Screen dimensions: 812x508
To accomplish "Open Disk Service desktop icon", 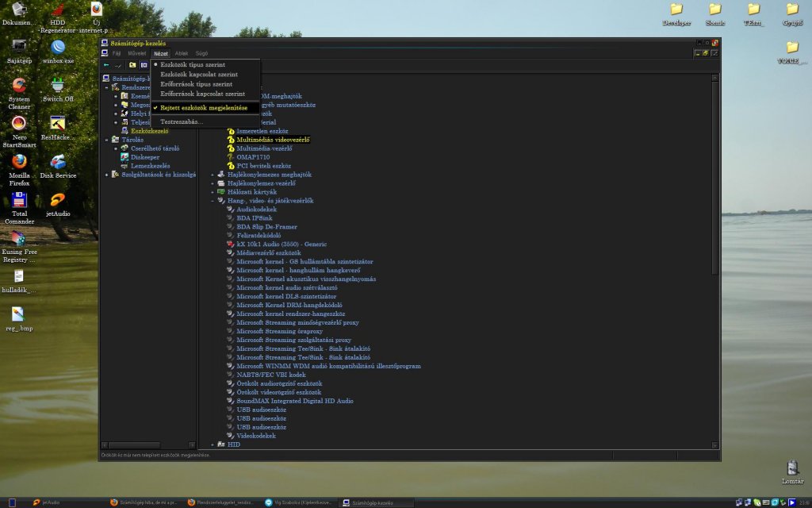I will point(57,167).
